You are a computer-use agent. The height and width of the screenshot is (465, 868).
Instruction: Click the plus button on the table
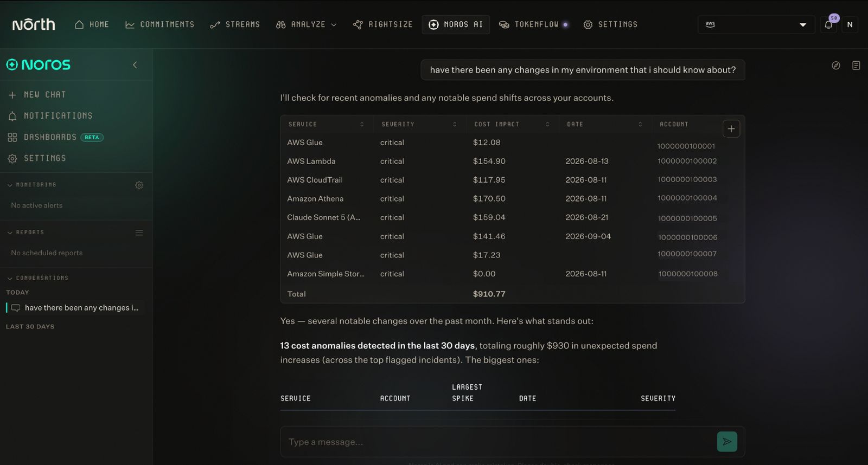[731, 129]
